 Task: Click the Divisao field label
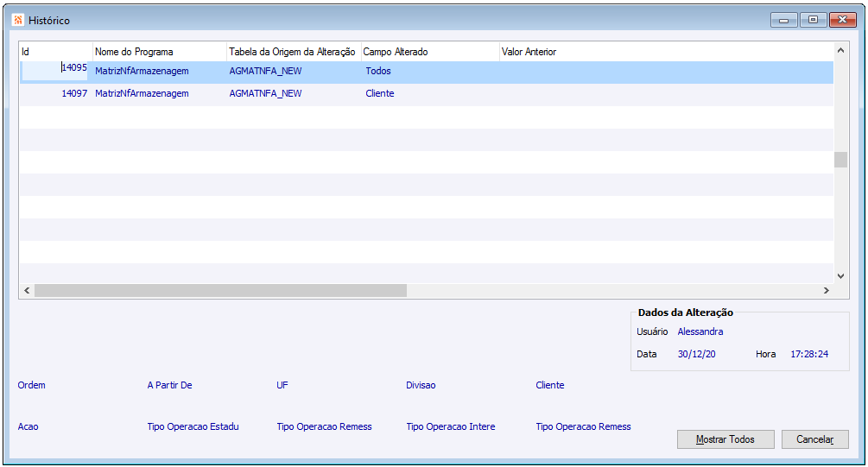pyautogui.click(x=421, y=385)
